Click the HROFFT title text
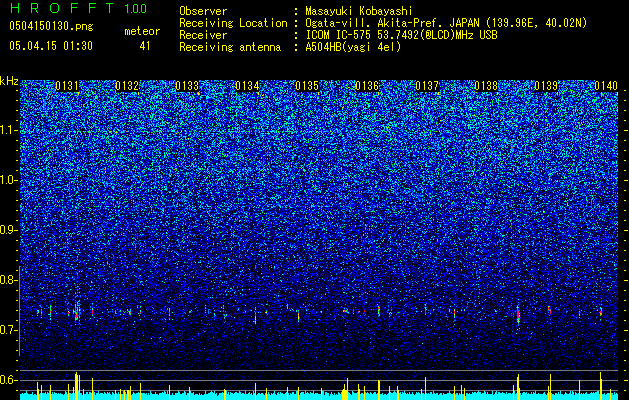Image resolution: width=629 pixels, height=400 pixels. [63, 8]
